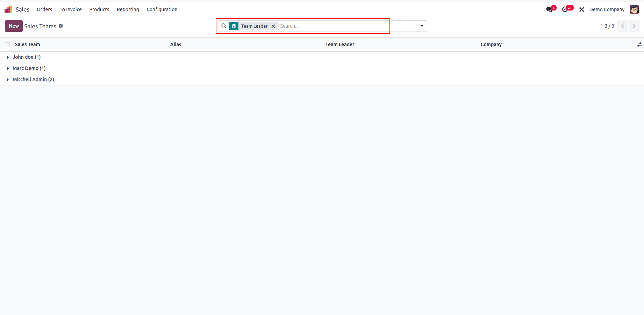Open optional columns settings icon
Image resolution: width=644 pixels, height=315 pixels.
639,44
